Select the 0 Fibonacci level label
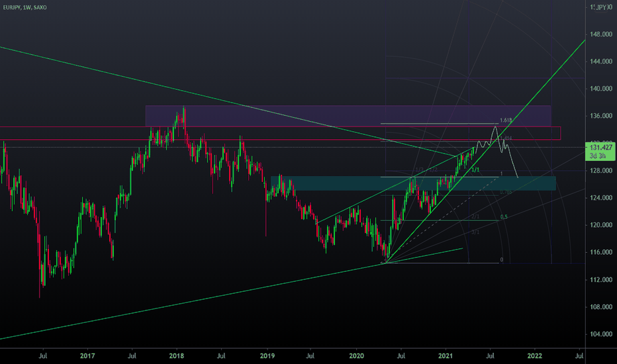This screenshot has width=617, height=364. (x=501, y=259)
